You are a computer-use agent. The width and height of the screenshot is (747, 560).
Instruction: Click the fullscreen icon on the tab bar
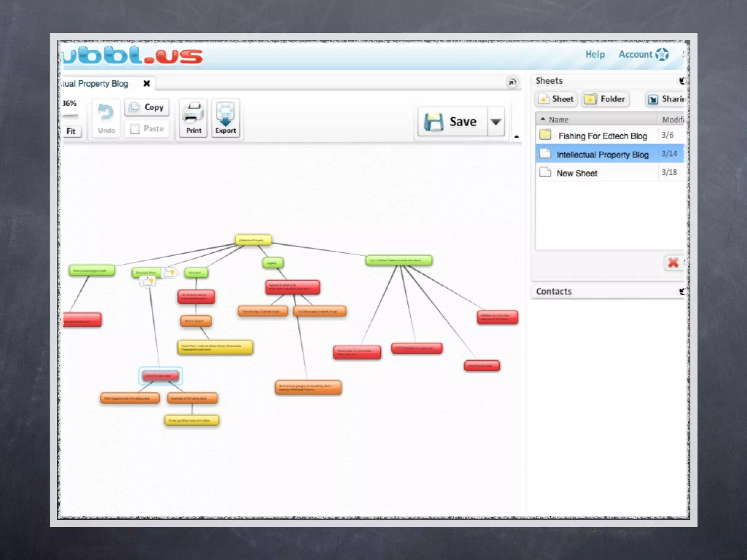512,82
